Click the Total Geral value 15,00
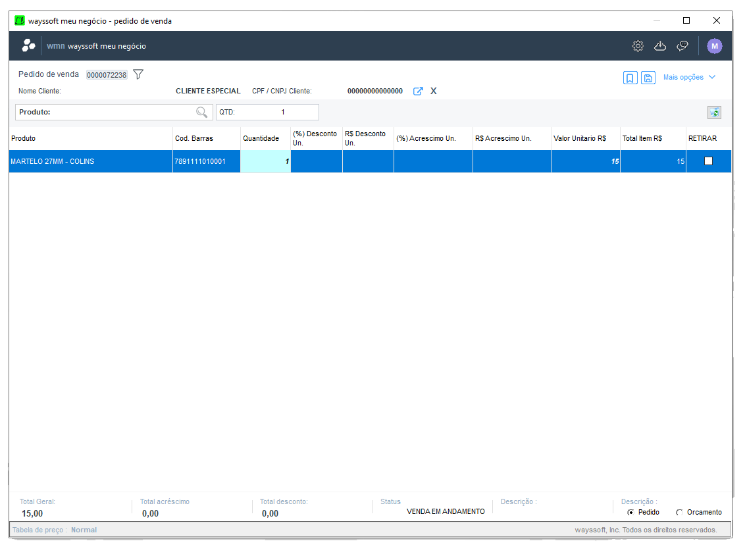 32,513
